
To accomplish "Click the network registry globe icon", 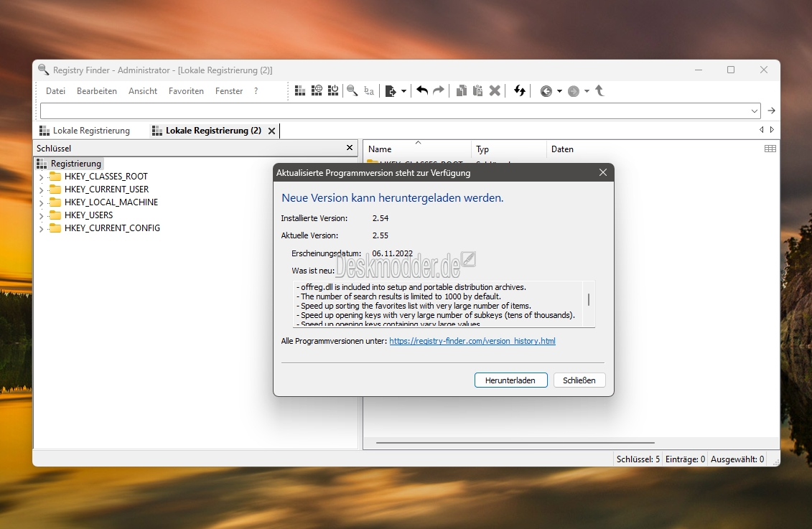I will (x=317, y=91).
